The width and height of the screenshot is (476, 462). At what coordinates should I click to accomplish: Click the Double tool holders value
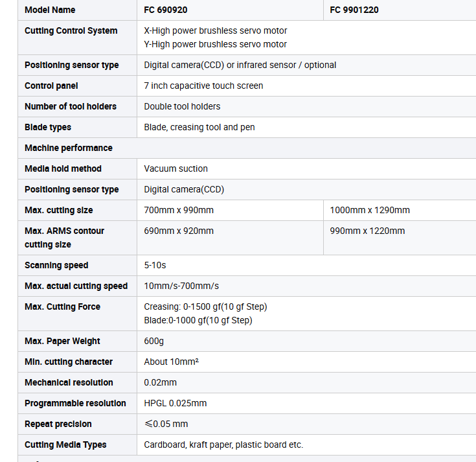182,106
